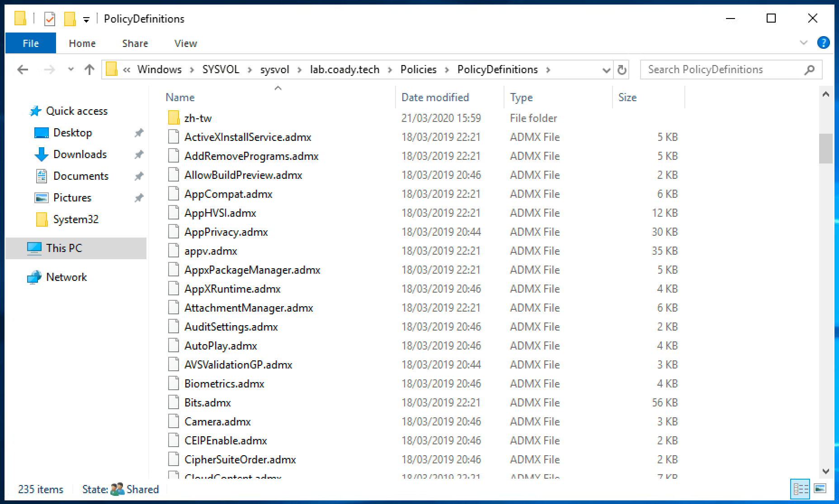Select ActiveXInstallService.admx file icon
Image resolution: width=839 pixels, height=504 pixels.
(174, 137)
